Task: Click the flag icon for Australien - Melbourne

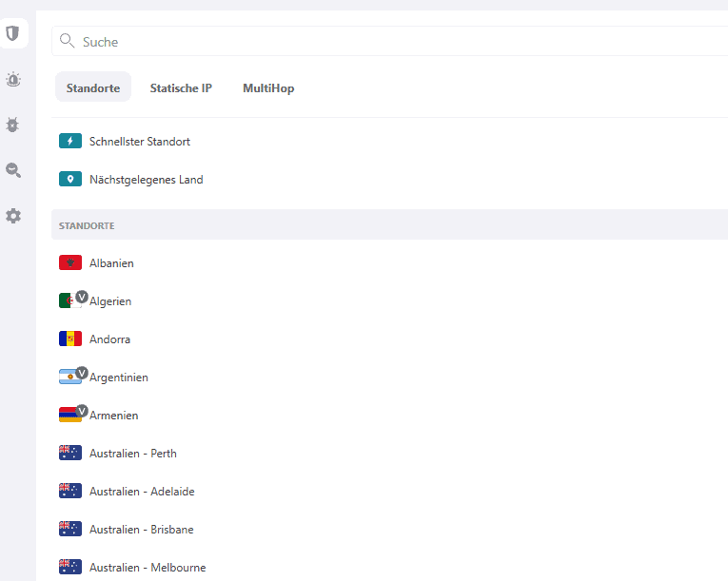Action: click(x=70, y=567)
